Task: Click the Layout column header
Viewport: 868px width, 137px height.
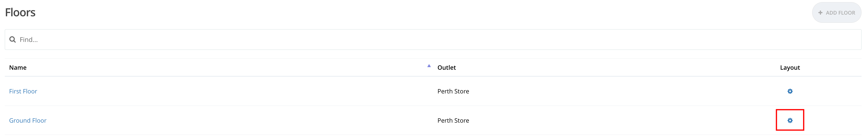Action: (x=789, y=68)
